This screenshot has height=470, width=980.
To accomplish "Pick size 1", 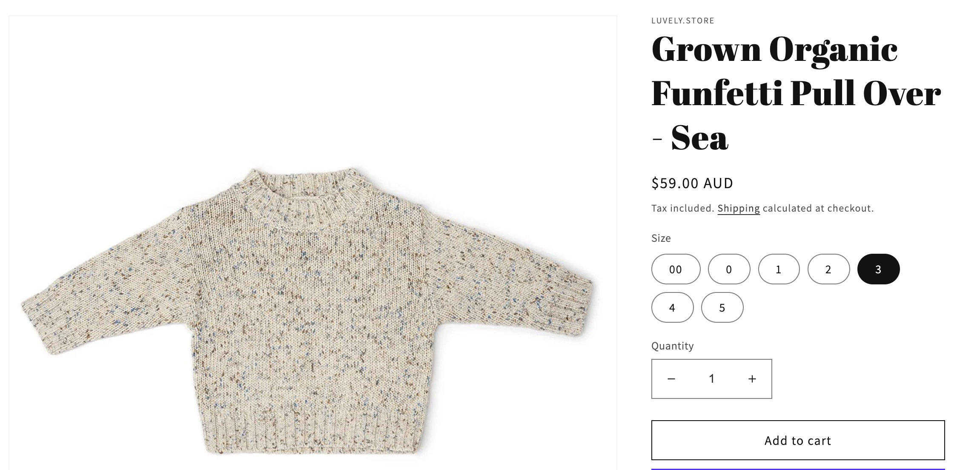I will click(779, 269).
